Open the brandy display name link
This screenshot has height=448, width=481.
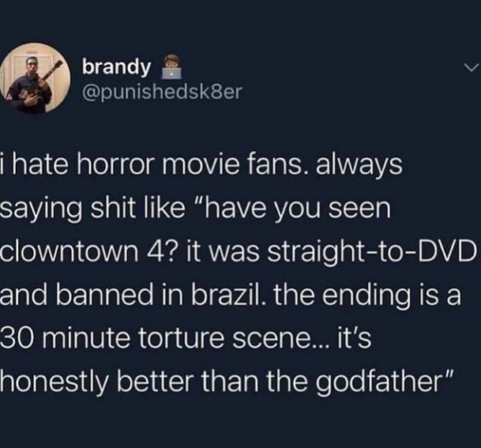pyautogui.click(x=117, y=67)
